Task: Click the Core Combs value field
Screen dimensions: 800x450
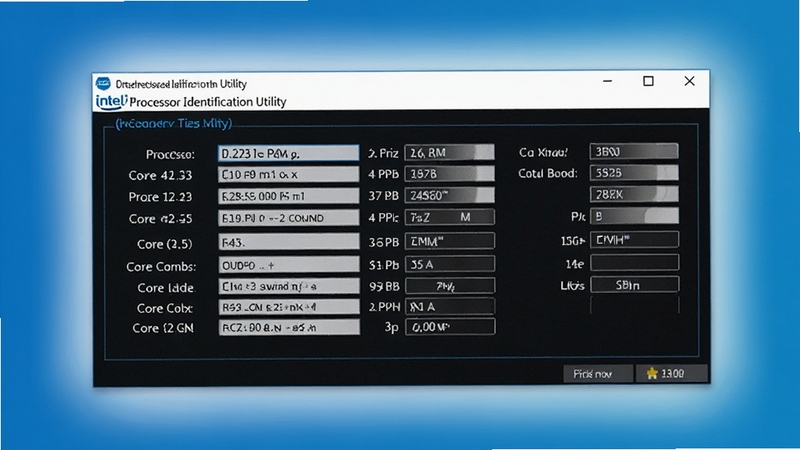Action: [x=289, y=265]
